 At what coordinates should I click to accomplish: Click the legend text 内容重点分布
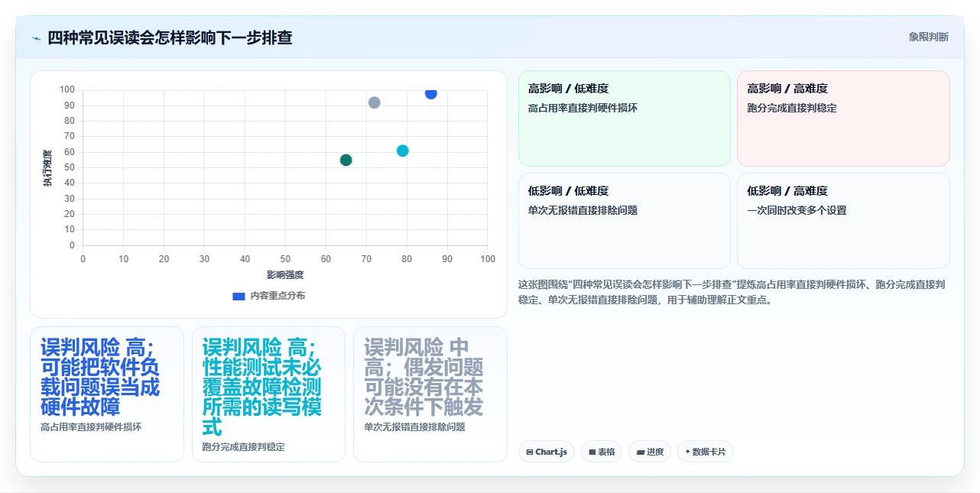click(x=277, y=296)
